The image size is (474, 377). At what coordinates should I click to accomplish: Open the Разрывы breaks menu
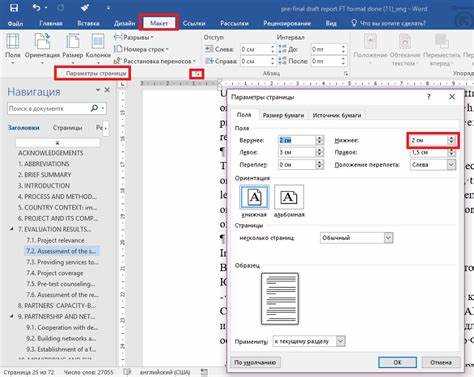coord(133,38)
